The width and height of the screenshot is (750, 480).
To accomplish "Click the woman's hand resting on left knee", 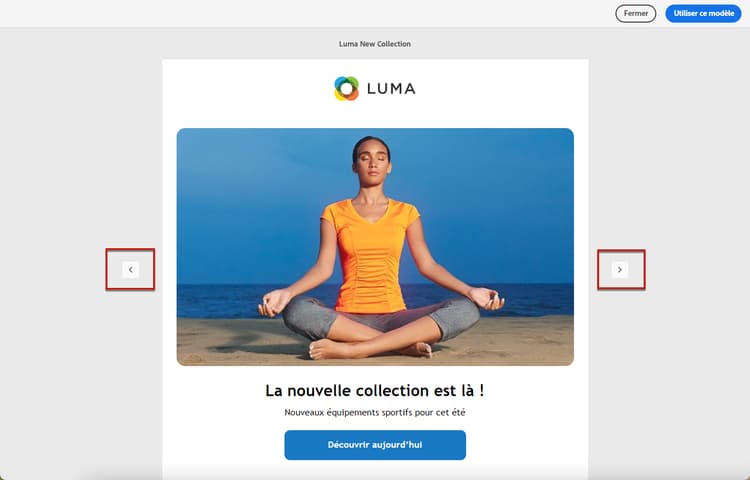I will point(271,304).
